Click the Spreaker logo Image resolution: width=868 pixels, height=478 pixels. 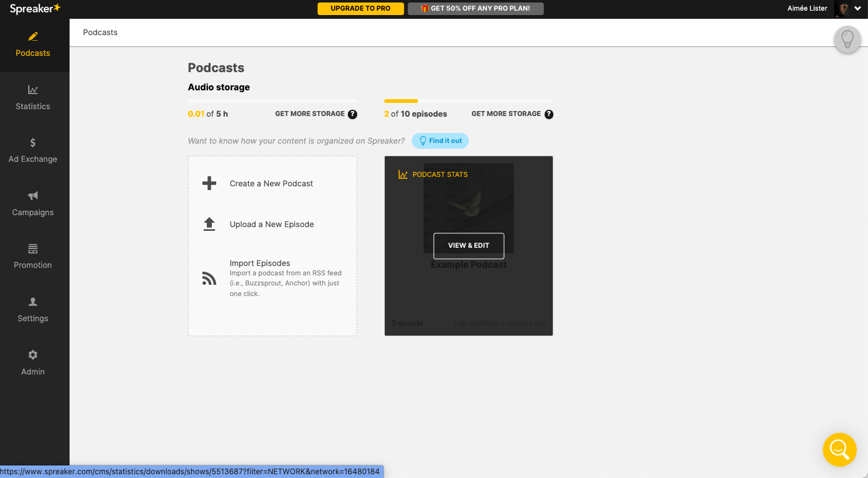(34, 8)
